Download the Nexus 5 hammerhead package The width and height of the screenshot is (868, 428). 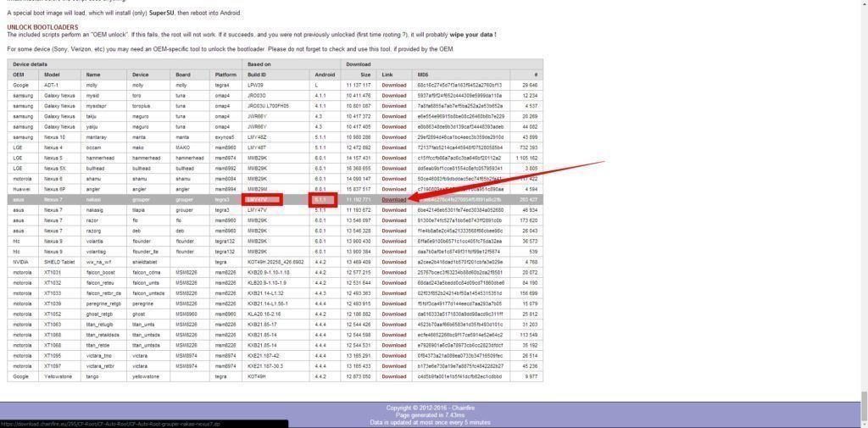pos(393,158)
